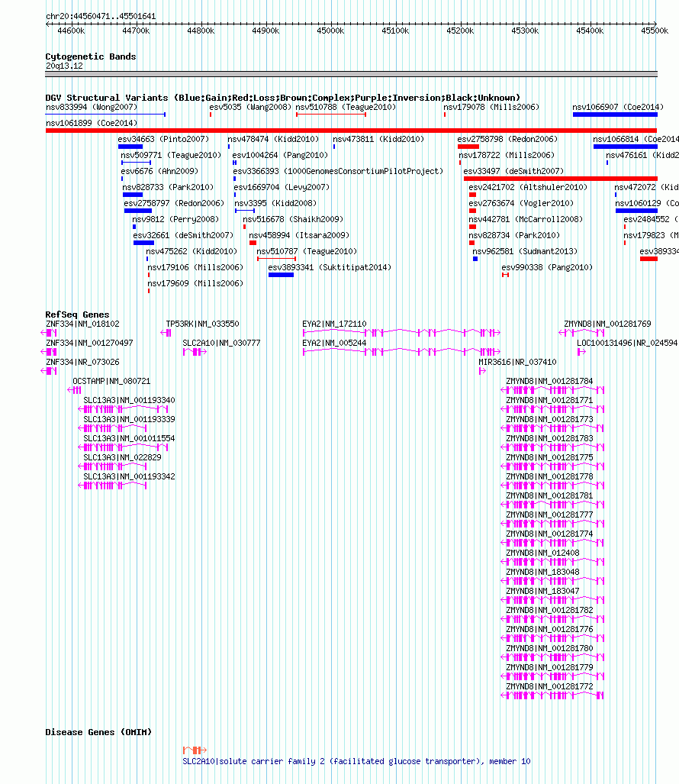679x784 pixels.
Task: Click the ZMYND8|NM_001281769 gene glyph
Action: click(x=581, y=333)
